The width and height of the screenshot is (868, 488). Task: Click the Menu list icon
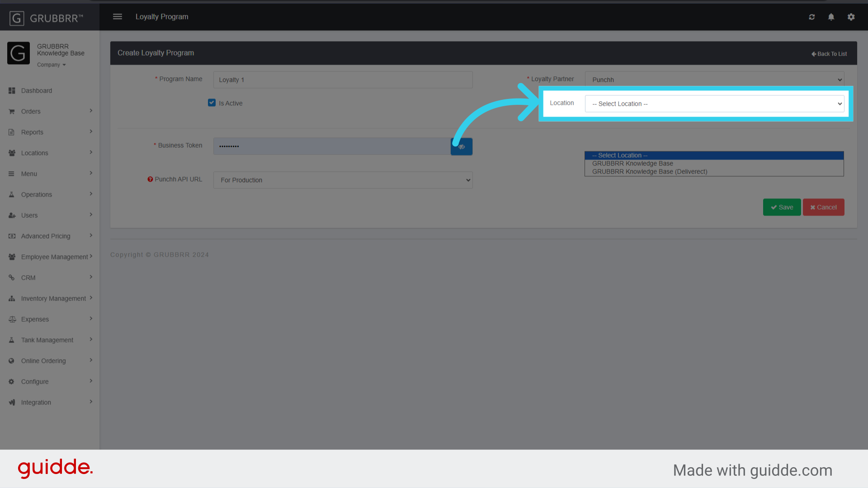coord(12,174)
